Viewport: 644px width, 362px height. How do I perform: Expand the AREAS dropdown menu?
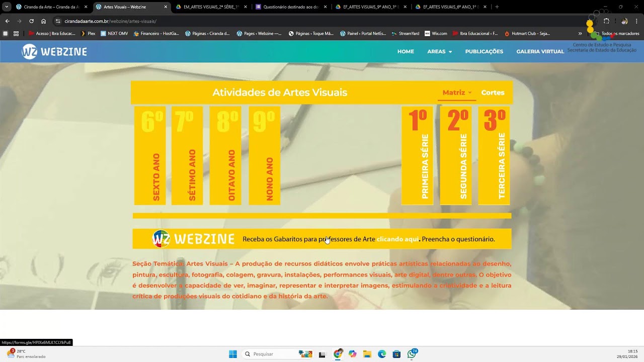[439, 51]
